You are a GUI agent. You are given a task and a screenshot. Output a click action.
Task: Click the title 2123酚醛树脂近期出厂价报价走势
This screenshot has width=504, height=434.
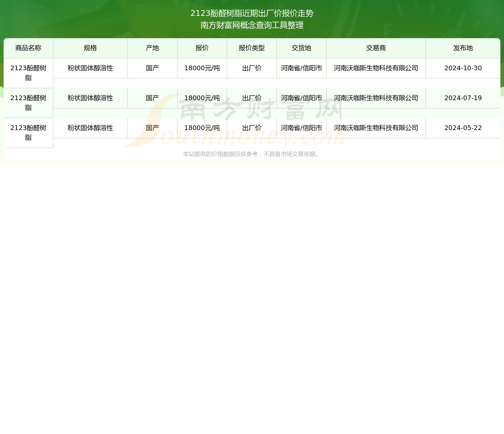252,13
